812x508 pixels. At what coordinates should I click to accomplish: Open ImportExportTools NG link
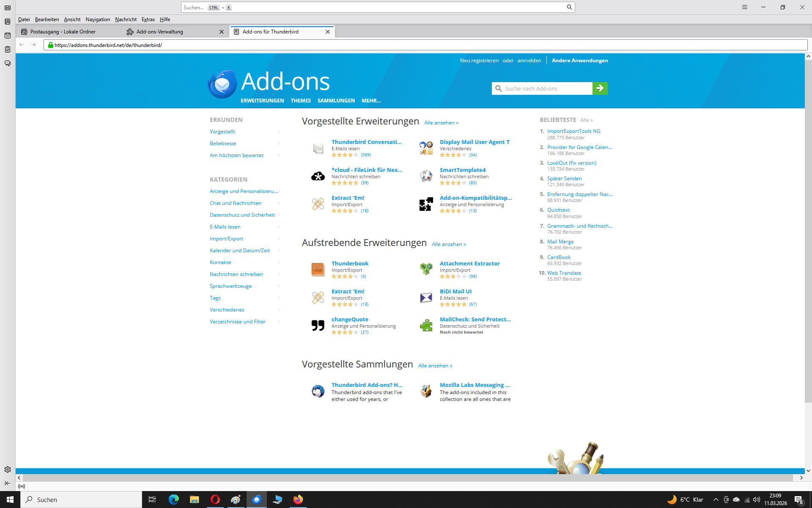573,131
